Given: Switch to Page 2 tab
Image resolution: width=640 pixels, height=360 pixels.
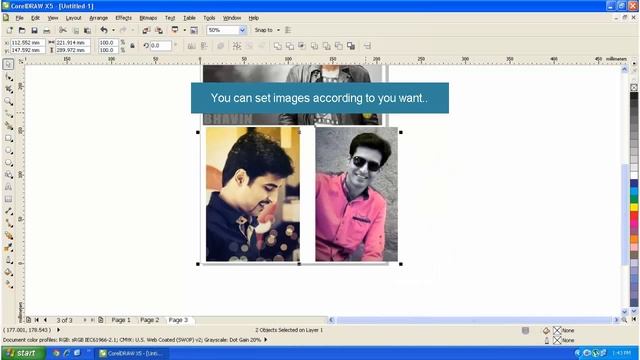Looking at the screenshot, I should pos(149,320).
